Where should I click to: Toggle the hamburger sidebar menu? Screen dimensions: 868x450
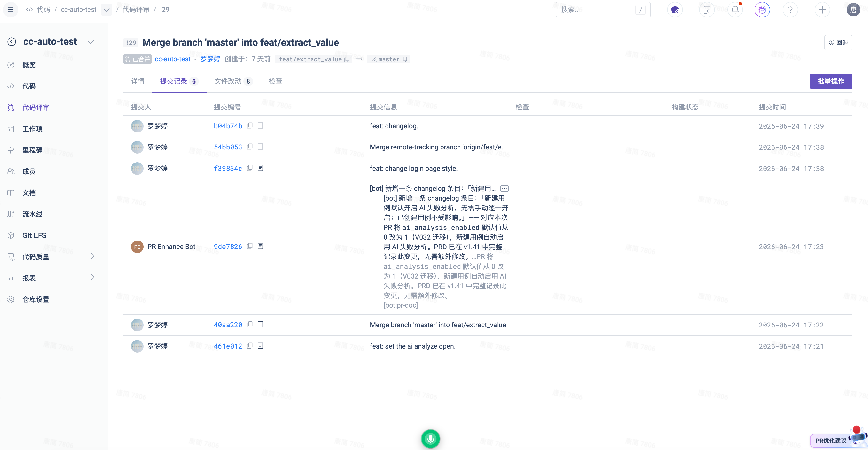click(x=11, y=9)
